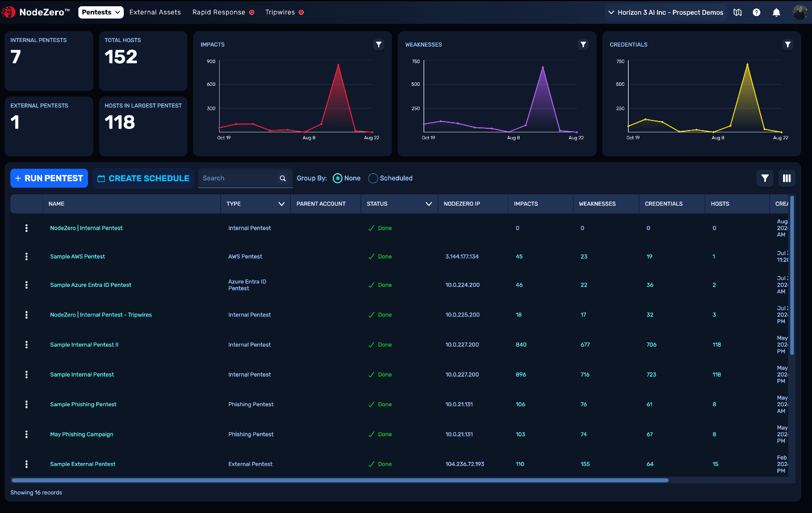812x513 pixels.
Task: Open Sample Azure Entra ID Pentest link
Action: tap(90, 285)
